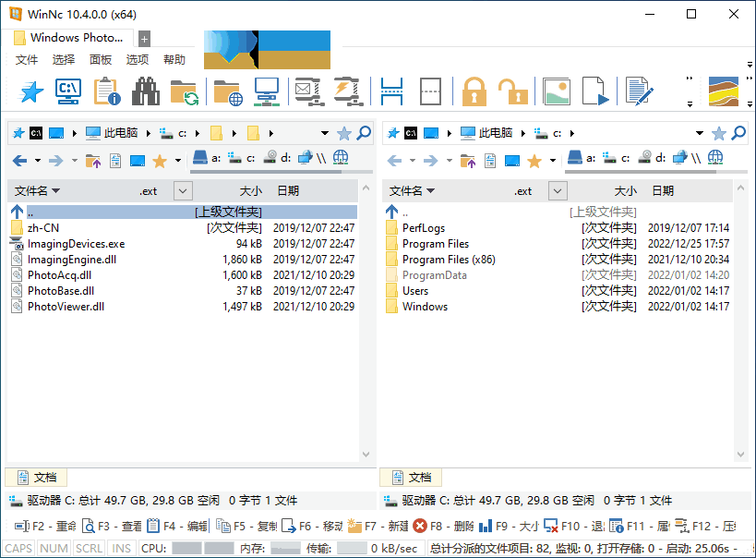Select the Users folder in right panel
This screenshot has height=558, width=756.
pos(558,291)
